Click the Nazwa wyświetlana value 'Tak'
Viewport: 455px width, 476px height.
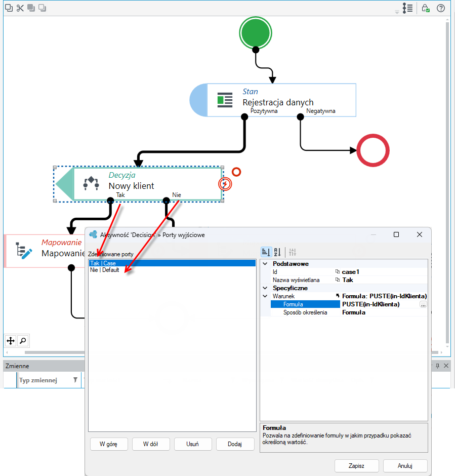(x=348, y=280)
